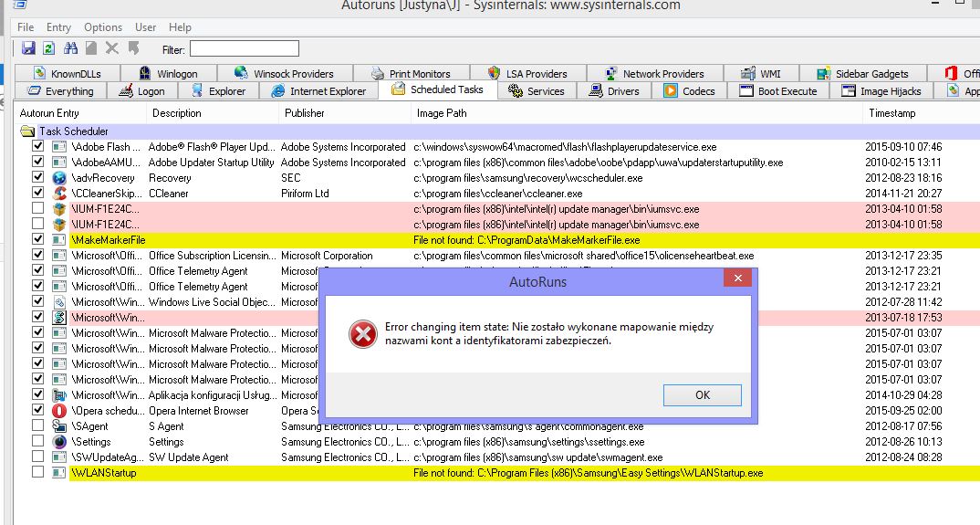
Task: Switch to the Print Monitors tab
Action: (412, 73)
